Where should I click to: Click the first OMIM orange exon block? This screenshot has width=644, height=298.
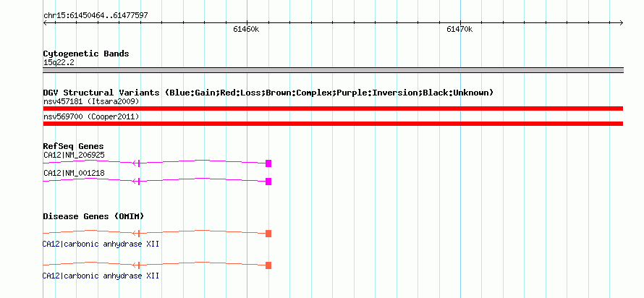click(268, 234)
